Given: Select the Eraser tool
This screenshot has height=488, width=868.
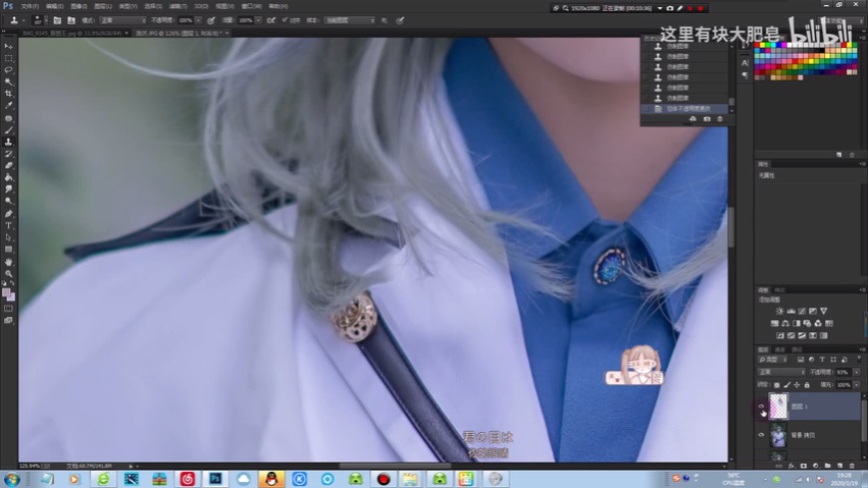Looking at the screenshot, I should tap(8, 166).
